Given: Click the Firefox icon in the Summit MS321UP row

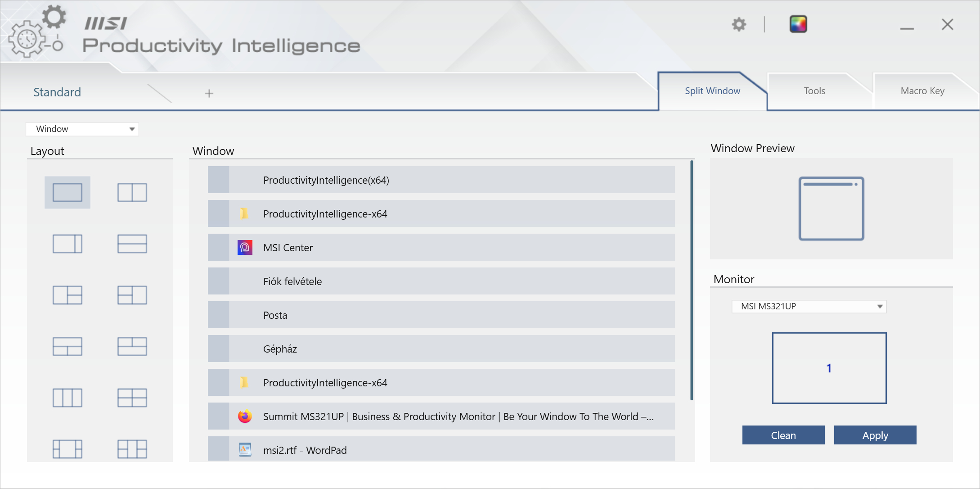Looking at the screenshot, I should (245, 416).
